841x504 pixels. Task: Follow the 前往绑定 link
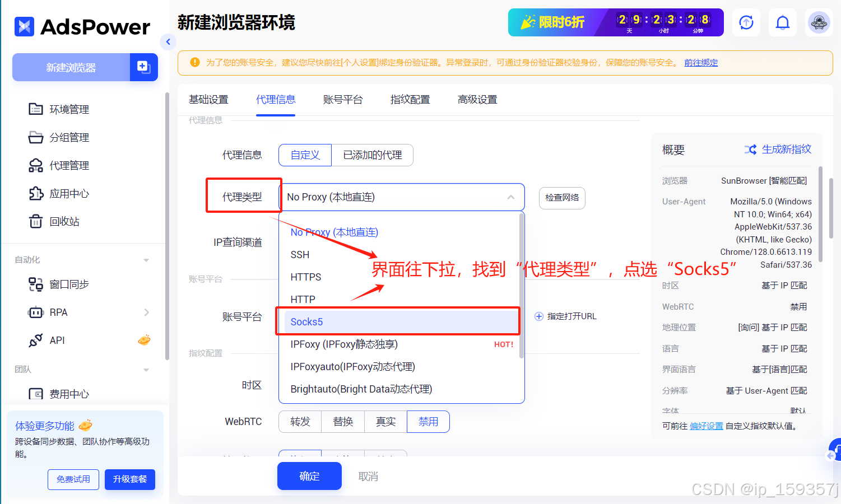click(701, 63)
